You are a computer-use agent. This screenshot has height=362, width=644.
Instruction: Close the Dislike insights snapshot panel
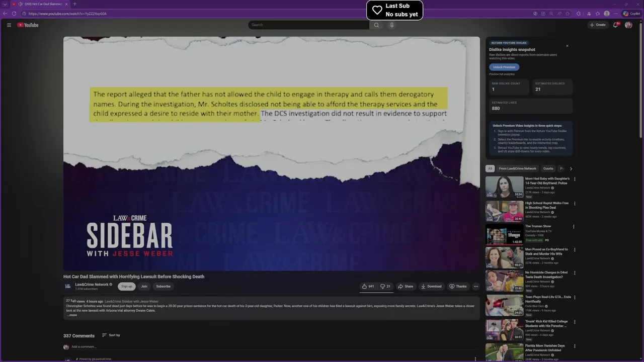(567, 46)
